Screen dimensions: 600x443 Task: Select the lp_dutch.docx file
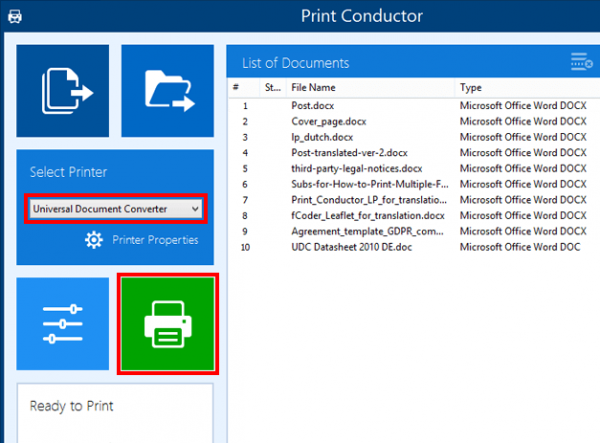pyautogui.click(x=322, y=137)
